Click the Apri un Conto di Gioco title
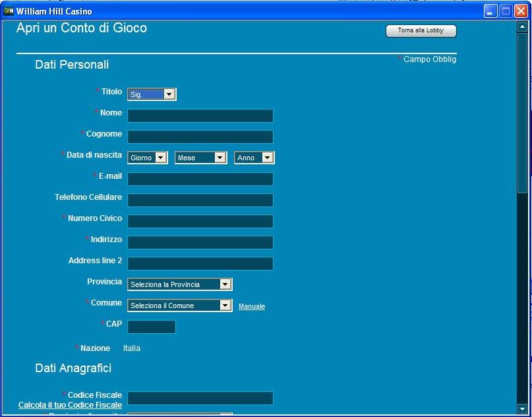The width and height of the screenshot is (532, 417). [x=82, y=28]
